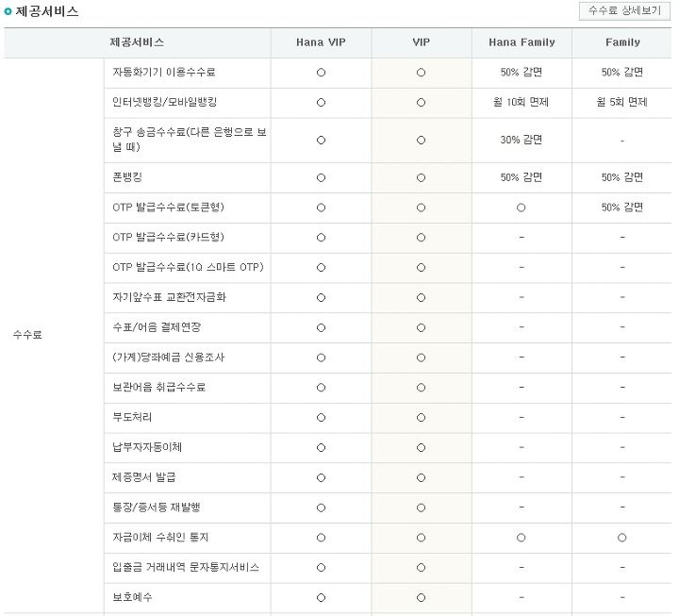Click the VIP column header
This screenshot has width=679, height=616.
(x=421, y=42)
